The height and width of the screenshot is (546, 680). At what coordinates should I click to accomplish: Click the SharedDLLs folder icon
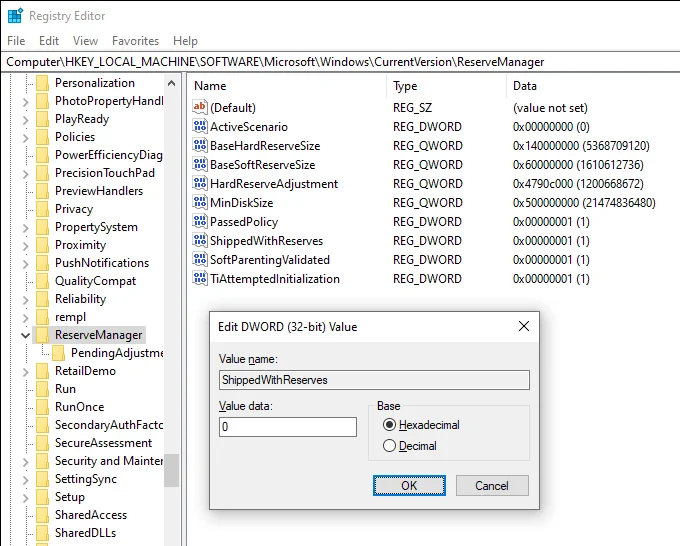(x=42, y=533)
